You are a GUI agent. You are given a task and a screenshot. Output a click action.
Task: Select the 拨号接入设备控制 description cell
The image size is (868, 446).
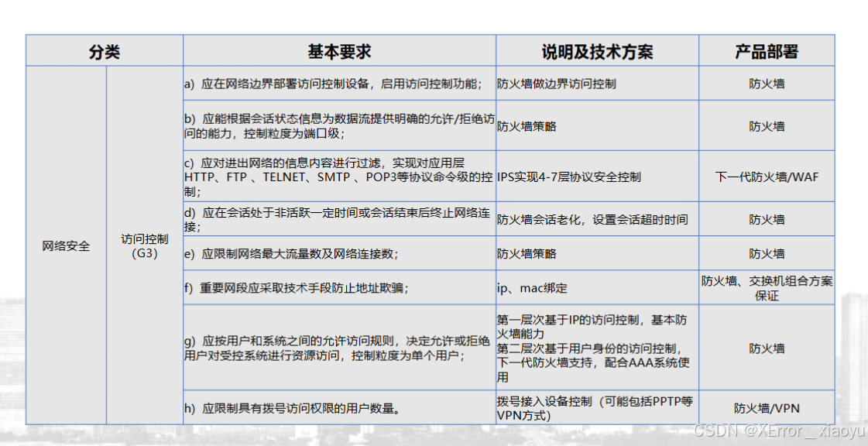[x=597, y=408]
